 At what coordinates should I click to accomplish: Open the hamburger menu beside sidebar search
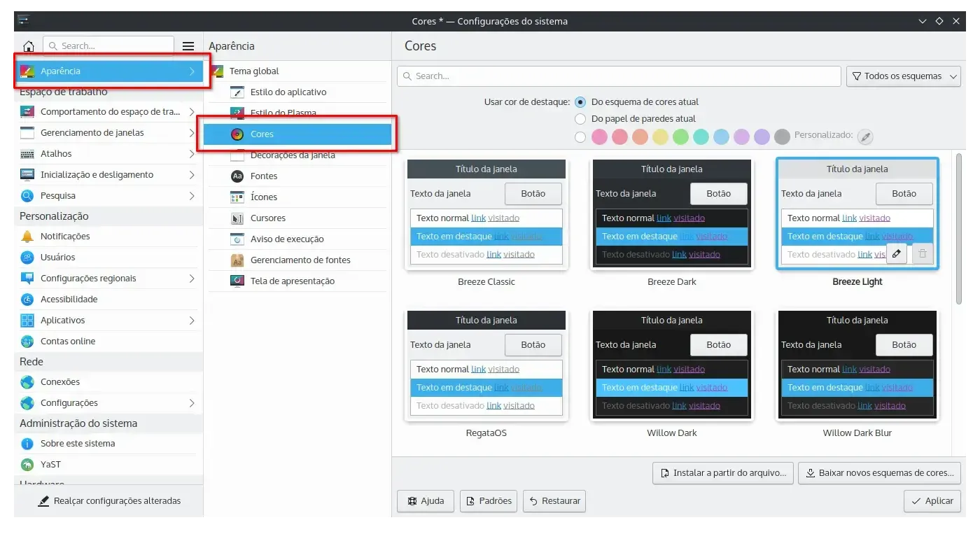click(188, 46)
